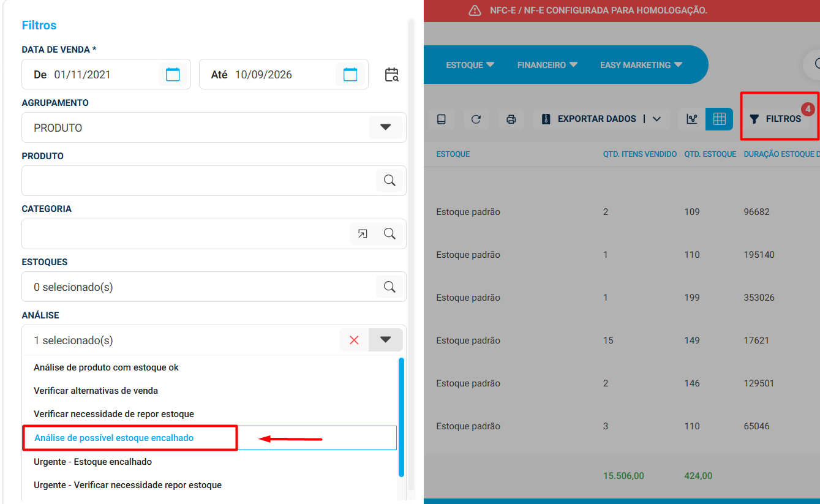The image size is (820, 504).
Task: Open the Financeiro menu
Action: pos(547,65)
